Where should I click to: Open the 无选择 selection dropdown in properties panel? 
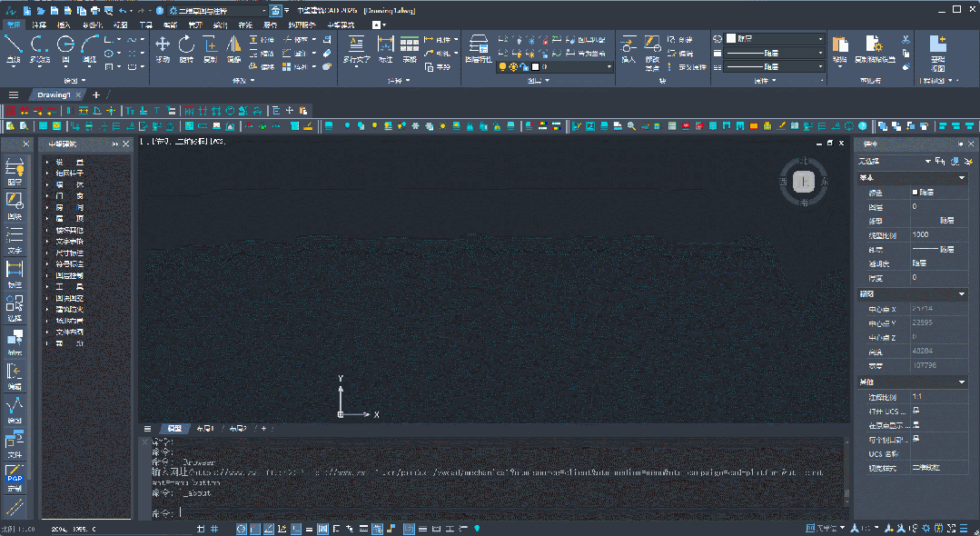[x=895, y=162]
